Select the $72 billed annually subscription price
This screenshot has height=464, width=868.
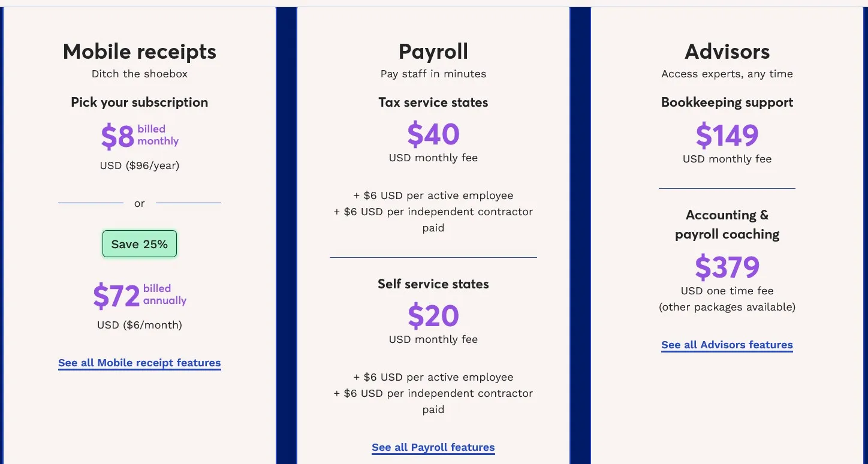click(140, 296)
